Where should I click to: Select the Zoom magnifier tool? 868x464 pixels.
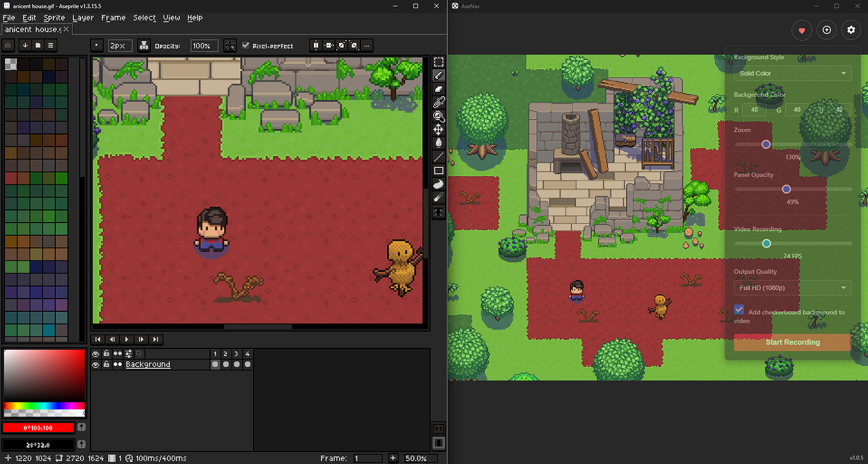[438, 116]
